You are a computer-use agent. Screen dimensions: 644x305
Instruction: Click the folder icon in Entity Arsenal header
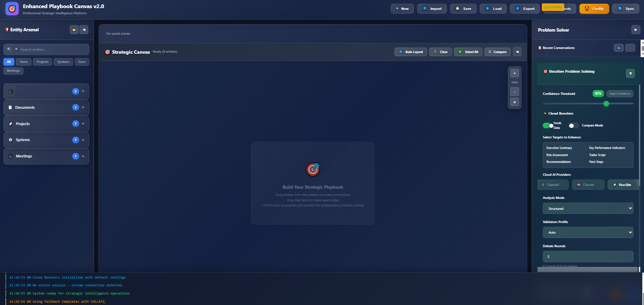74,30
